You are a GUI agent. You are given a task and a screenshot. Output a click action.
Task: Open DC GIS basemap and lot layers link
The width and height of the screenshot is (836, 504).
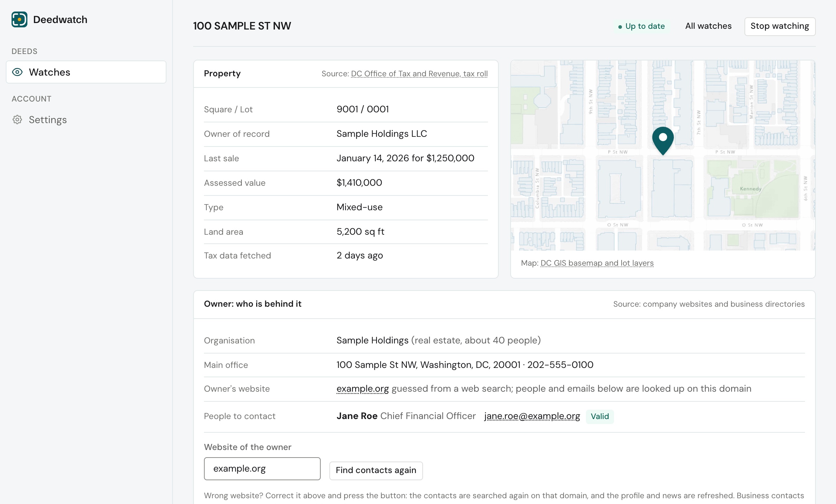point(597,263)
